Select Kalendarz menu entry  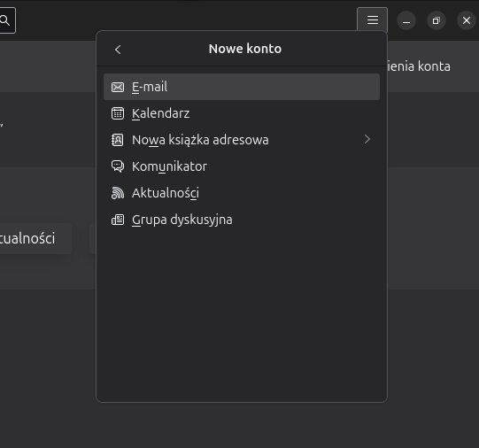242,113
